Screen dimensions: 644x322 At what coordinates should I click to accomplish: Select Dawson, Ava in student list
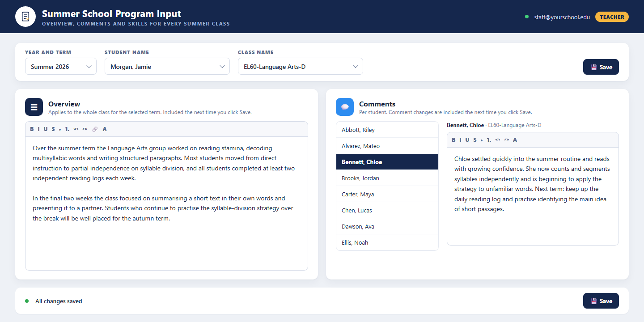[387, 226]
